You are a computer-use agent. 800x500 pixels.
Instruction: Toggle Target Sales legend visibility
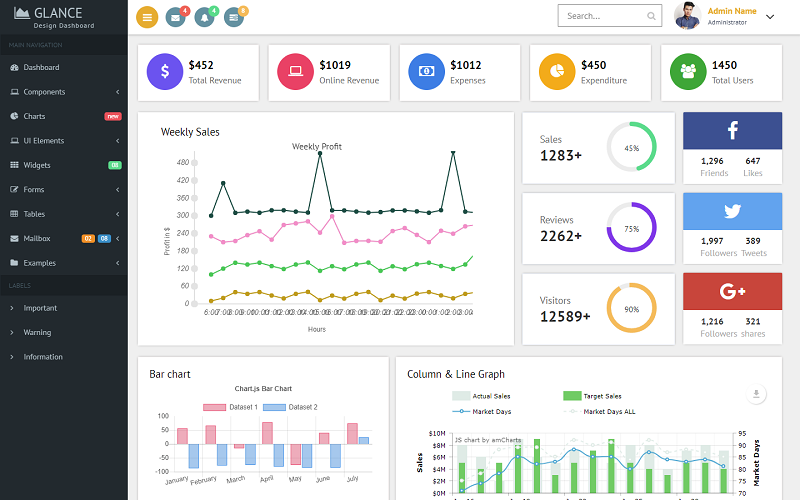592,396
